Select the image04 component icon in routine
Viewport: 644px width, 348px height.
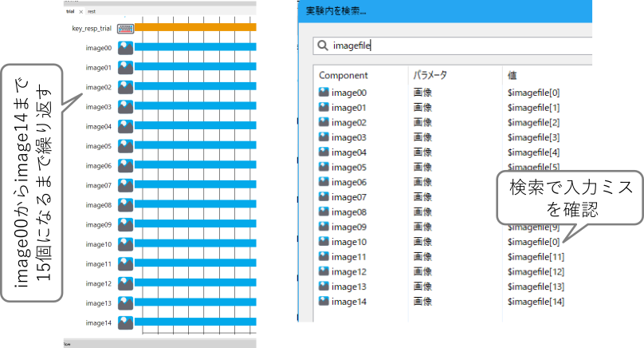coord(125,126)
